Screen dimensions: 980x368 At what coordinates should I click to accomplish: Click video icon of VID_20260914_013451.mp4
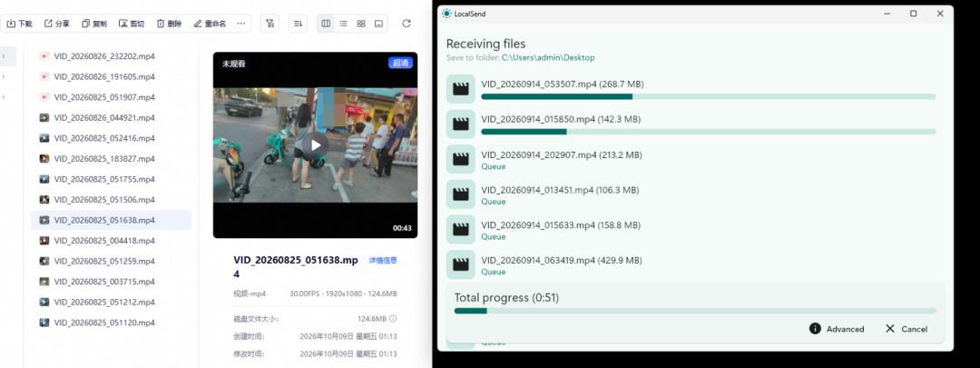tap(461, 194)
